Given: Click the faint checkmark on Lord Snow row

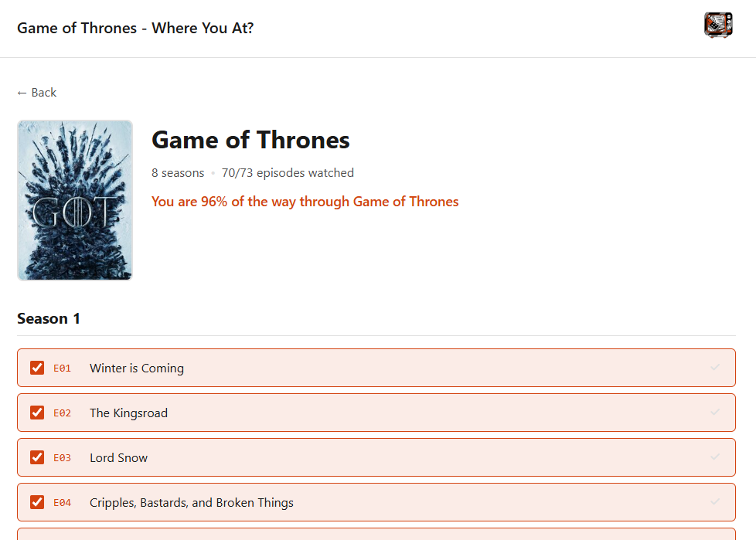Looking at the screenshot, I should click(x=715, y=457).
